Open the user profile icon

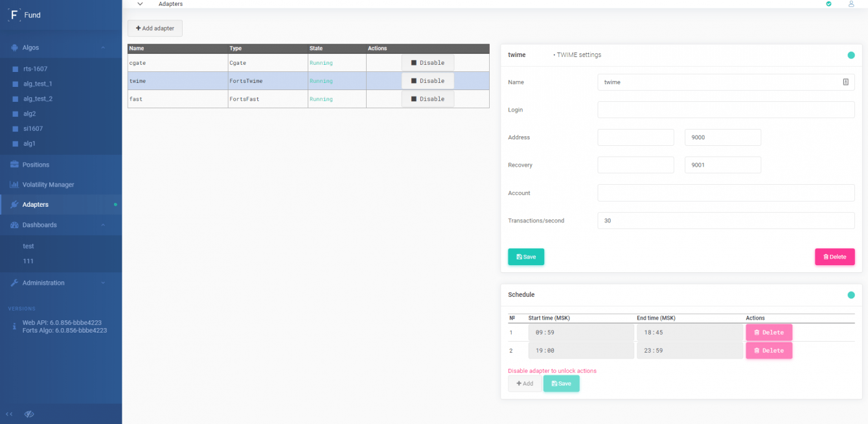click(x=851, y=4)
